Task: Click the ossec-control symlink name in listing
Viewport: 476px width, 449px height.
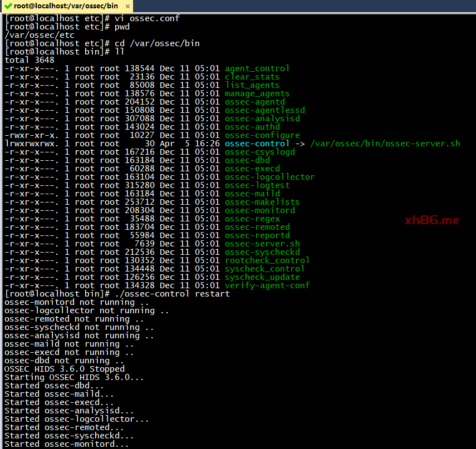Action: coord(257,144)
